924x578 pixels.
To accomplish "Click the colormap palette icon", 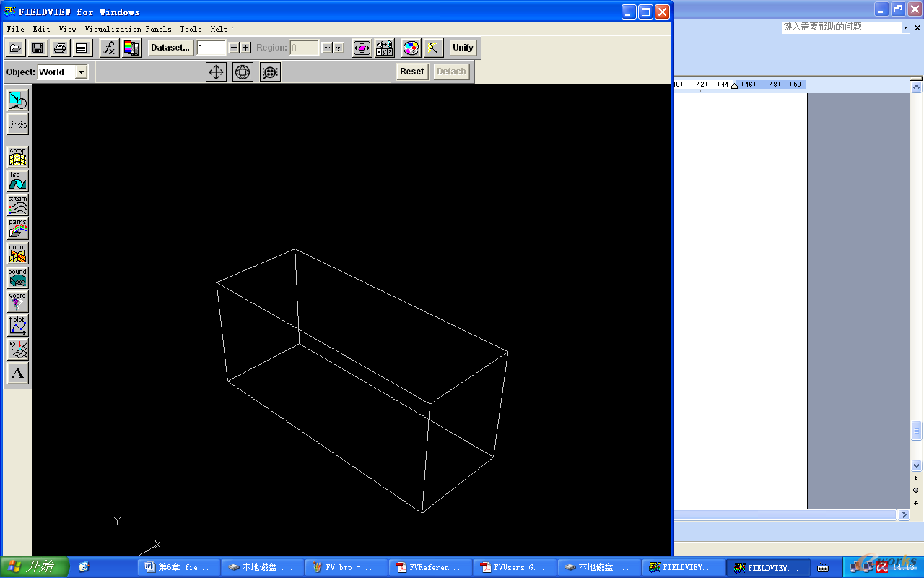I will [411, 48].
